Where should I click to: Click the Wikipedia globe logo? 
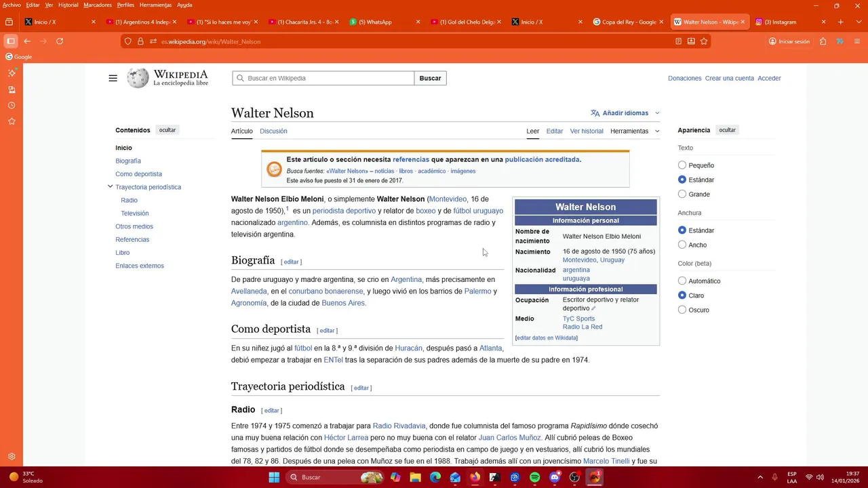point(138,78)
